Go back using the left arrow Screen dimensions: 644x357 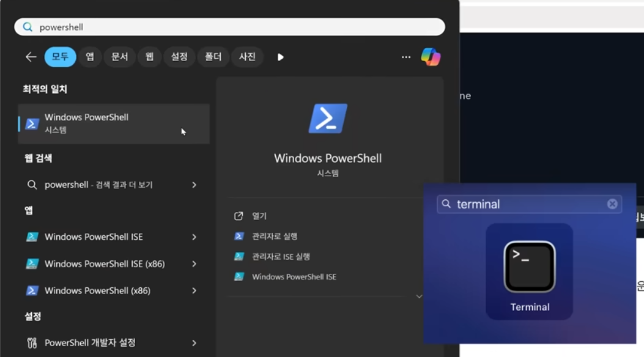click(31, 57)
